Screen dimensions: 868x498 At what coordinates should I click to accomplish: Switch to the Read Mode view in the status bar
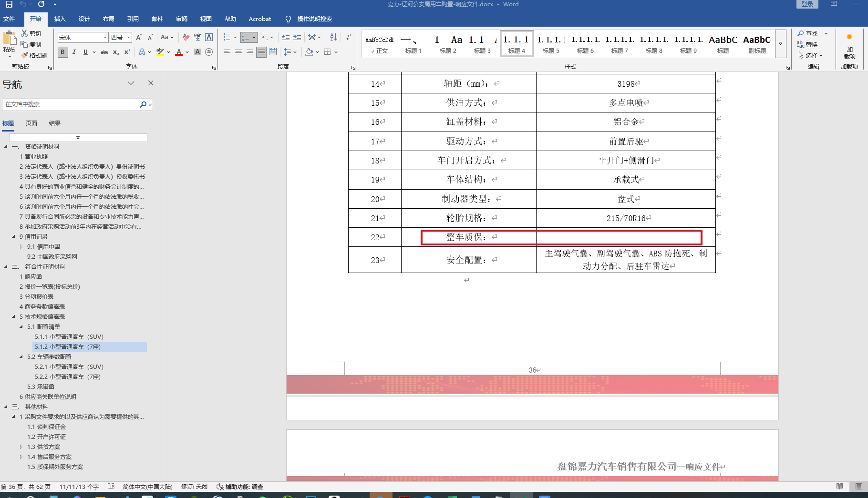pyautogui.click(x=839, y=486)
